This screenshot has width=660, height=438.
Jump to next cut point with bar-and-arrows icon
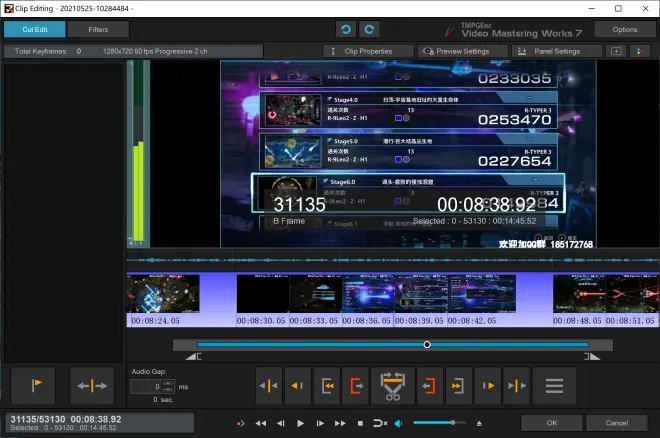[517, 385]
